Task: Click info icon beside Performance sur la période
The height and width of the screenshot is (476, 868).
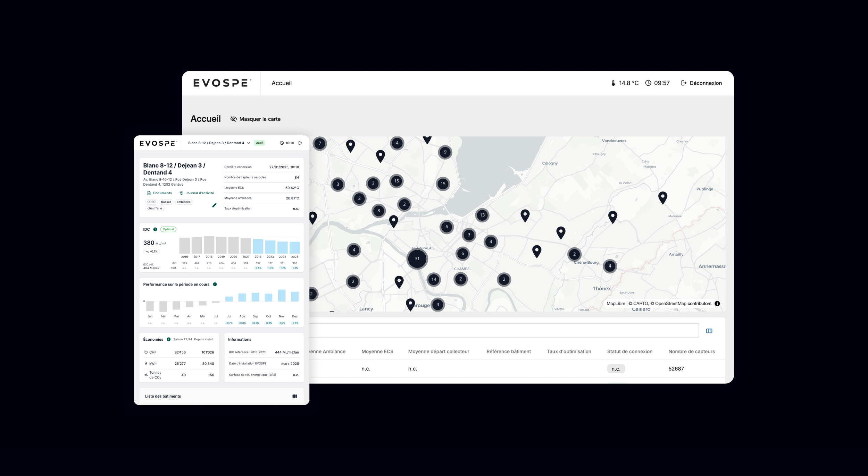Action: pyautogui.click(x=215, y=284)
